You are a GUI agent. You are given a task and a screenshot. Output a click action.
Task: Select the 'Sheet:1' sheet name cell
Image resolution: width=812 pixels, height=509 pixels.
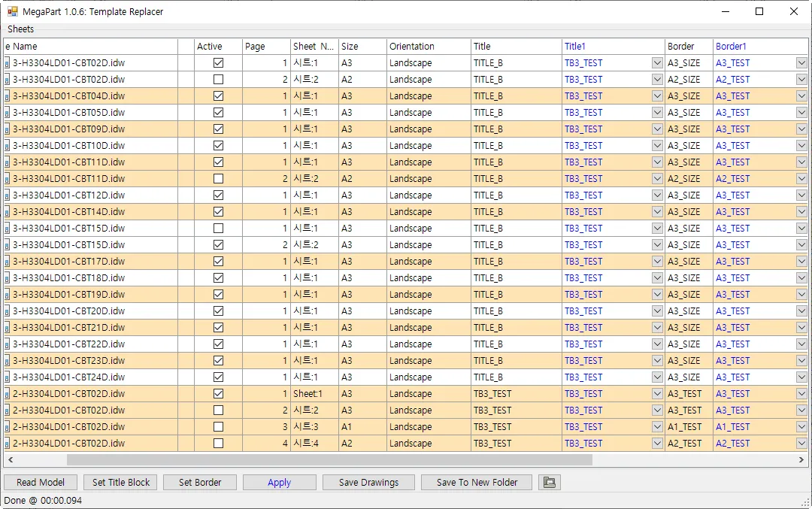tap(314, 393)
